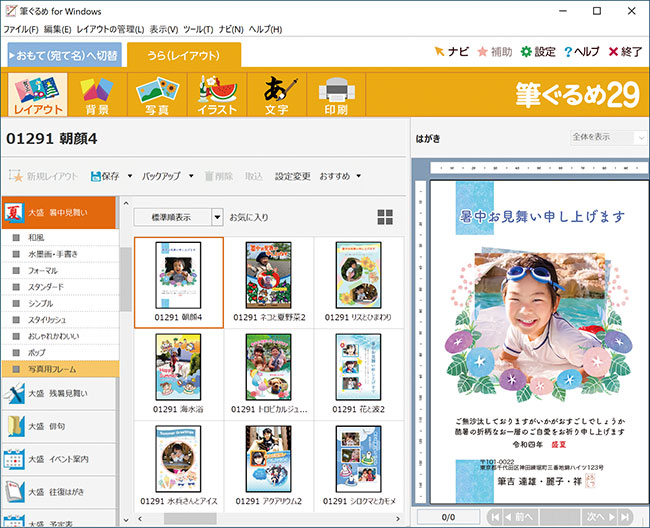Click the 保存 floppy disk icon

(x=96, y=176)
